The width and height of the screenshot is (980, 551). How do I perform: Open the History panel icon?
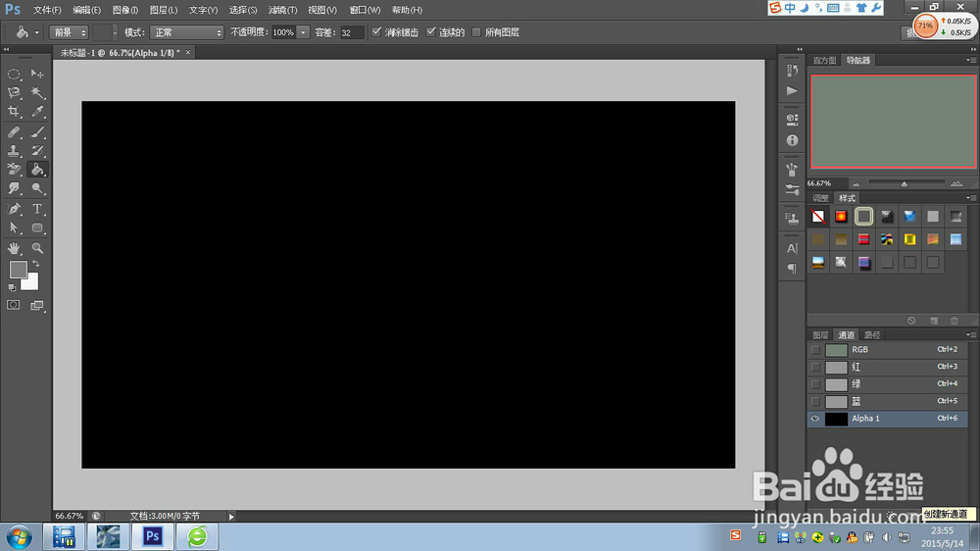tap(793, 70)
